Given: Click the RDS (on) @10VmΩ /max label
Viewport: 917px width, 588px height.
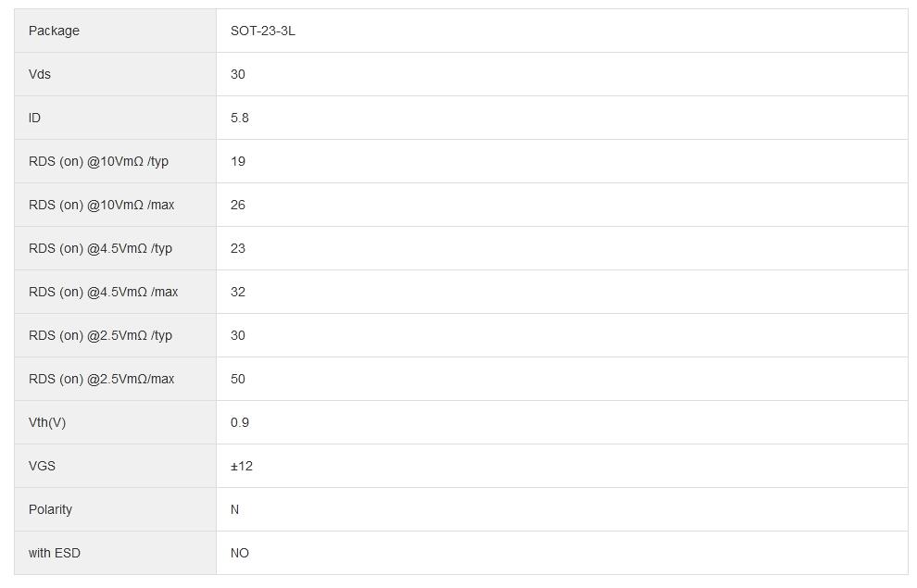Looking at the screenshot, I should coord(101,205).
